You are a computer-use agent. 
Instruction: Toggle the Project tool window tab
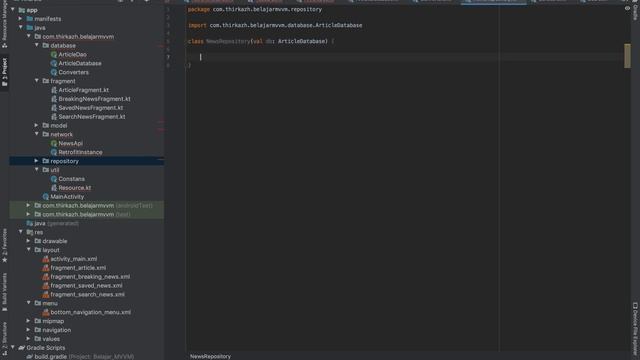(x=4, y=72)
